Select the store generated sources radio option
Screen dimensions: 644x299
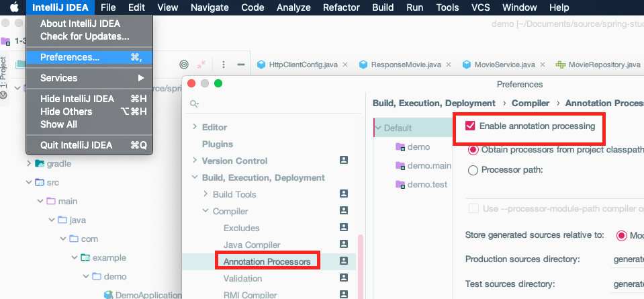click(621, 235)
